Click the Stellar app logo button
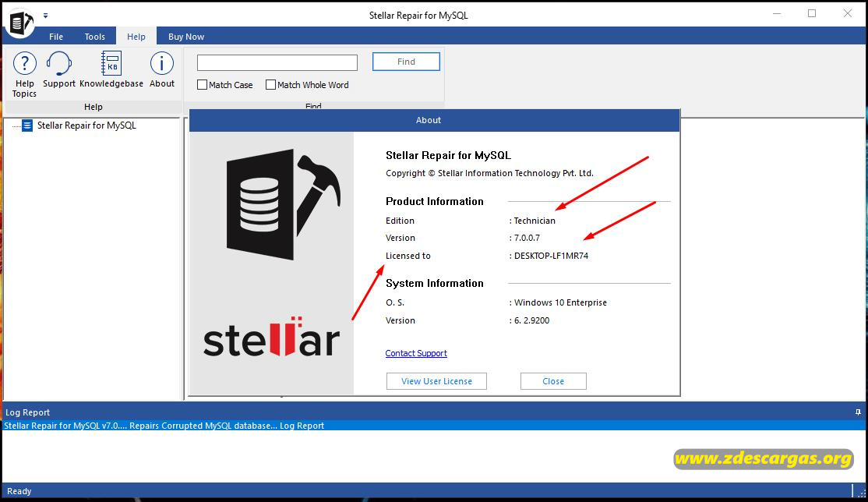The width and height of the screenshot is (868, 502). 20,23
